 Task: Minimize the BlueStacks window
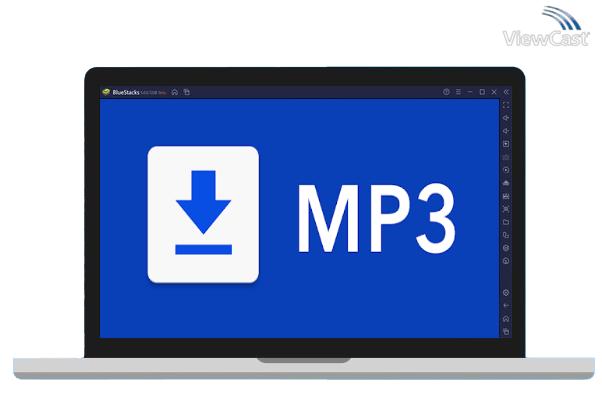point(470,92)
